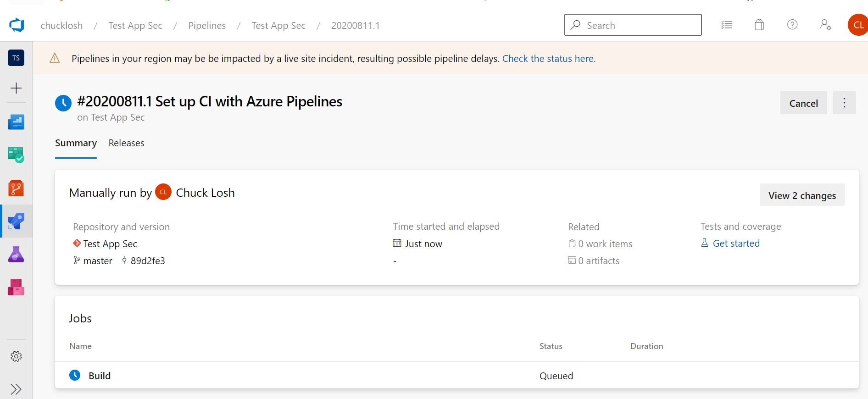Click the branch icon beside master
This screenshot has width=868, height=399.
[77, 260]
